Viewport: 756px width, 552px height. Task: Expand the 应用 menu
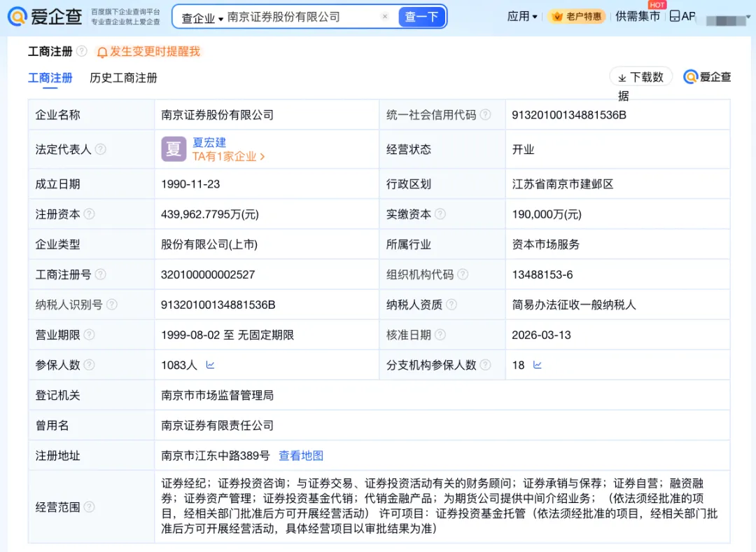[x=522, y=16]
